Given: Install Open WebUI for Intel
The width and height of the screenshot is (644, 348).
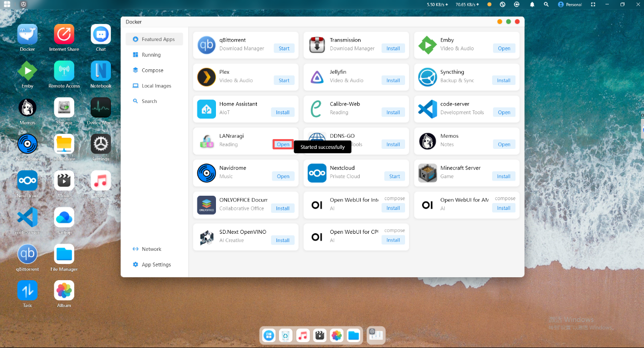Looking at the screenshot, I should click(393, 208).
